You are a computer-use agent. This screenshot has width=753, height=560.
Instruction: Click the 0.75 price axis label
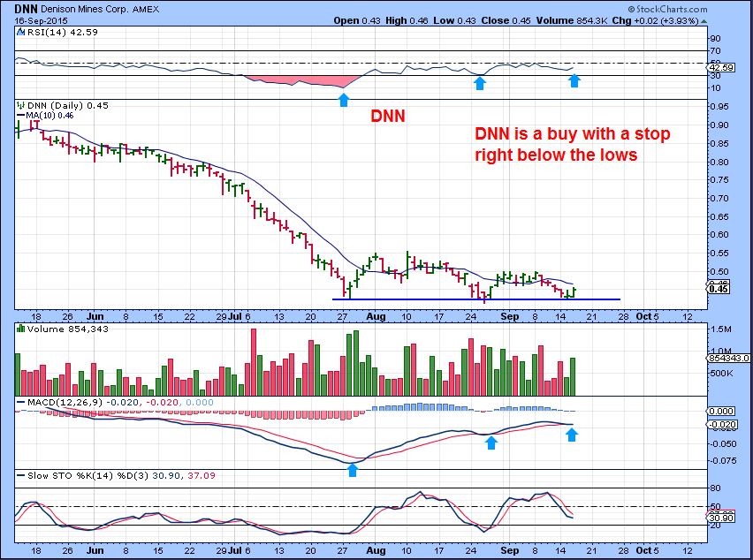(719, 180)
